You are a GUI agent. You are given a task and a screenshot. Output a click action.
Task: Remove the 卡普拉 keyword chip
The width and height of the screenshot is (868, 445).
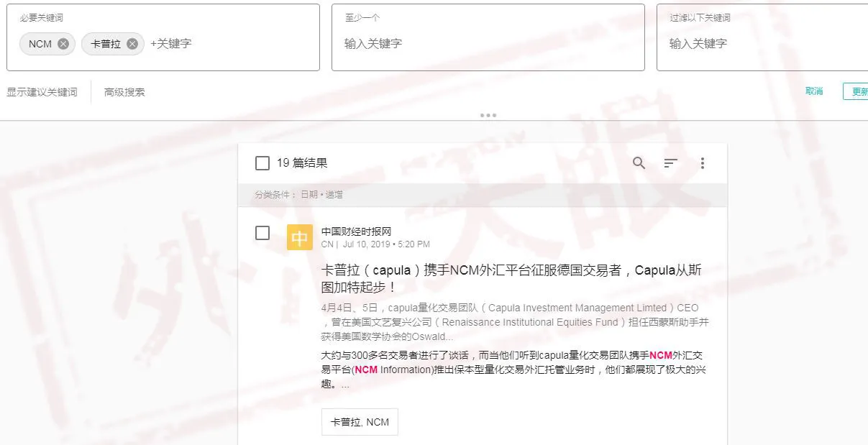tap(132, 44)
